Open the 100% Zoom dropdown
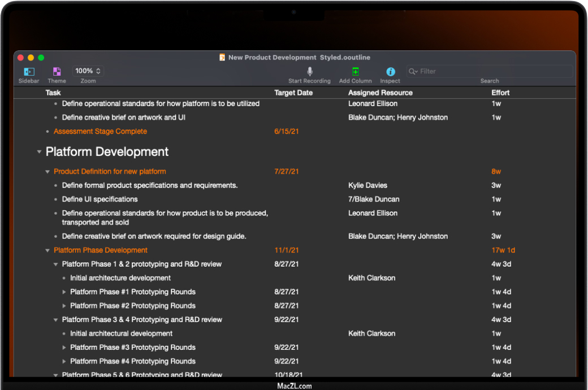588x390 pixels. pos(88,71)
